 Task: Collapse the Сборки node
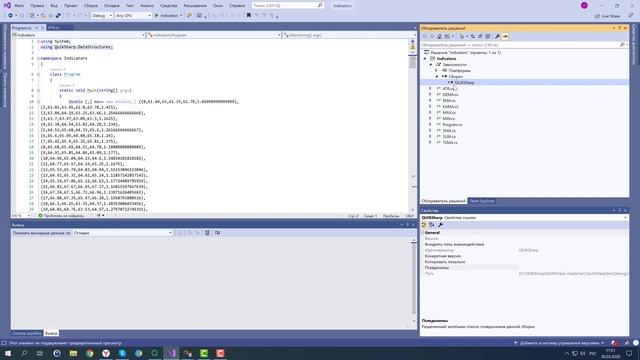pos(436,76)
